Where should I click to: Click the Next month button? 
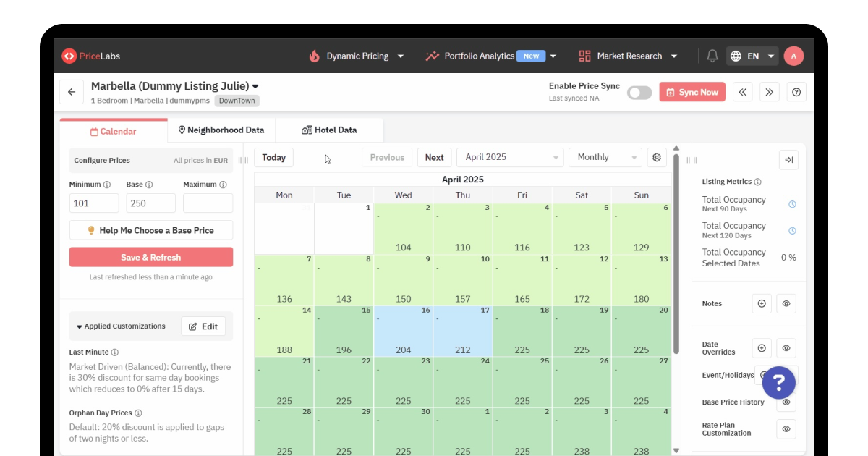point(435,157)
